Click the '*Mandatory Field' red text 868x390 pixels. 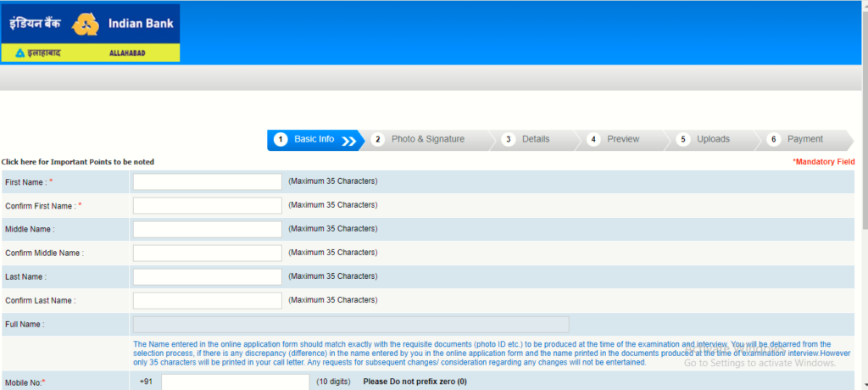pos(824,162)
